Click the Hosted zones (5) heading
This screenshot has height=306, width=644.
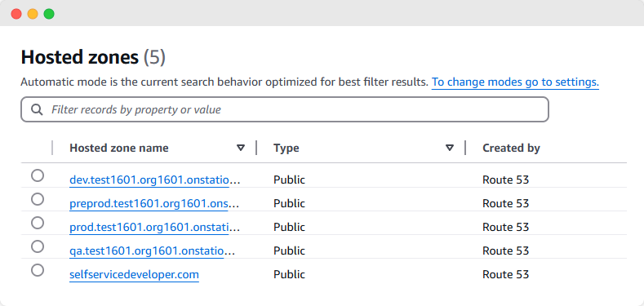point(93,58)
